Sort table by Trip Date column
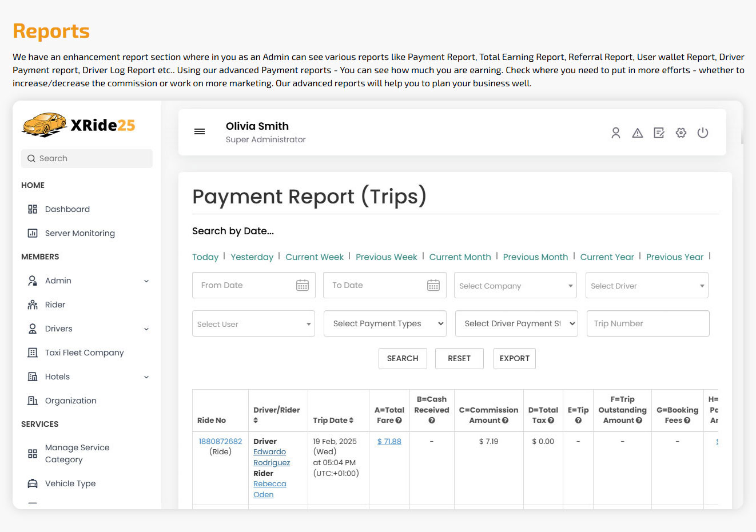This screenshot has width=756, height=532. click(351, 420)
